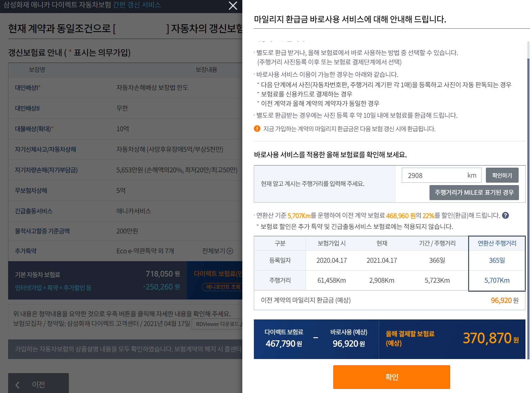
Task: Click 주행거리가 MILE로 표기된 경우 button
Action: tap(474, 193)
